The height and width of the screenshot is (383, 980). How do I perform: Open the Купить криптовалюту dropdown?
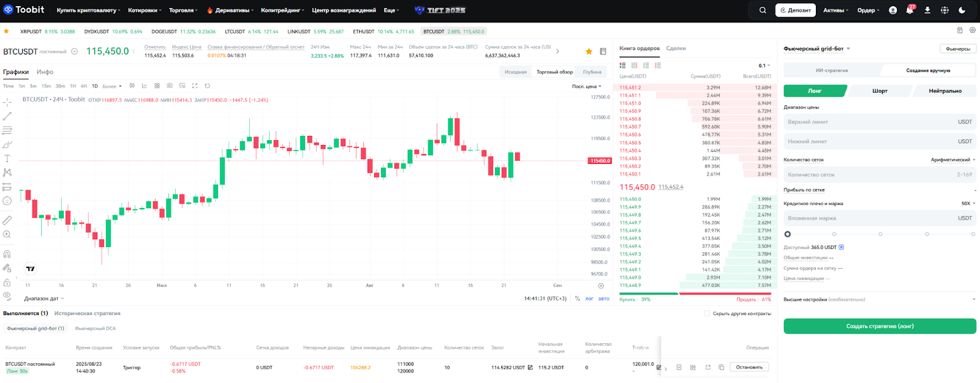click(x=88, y=10)
